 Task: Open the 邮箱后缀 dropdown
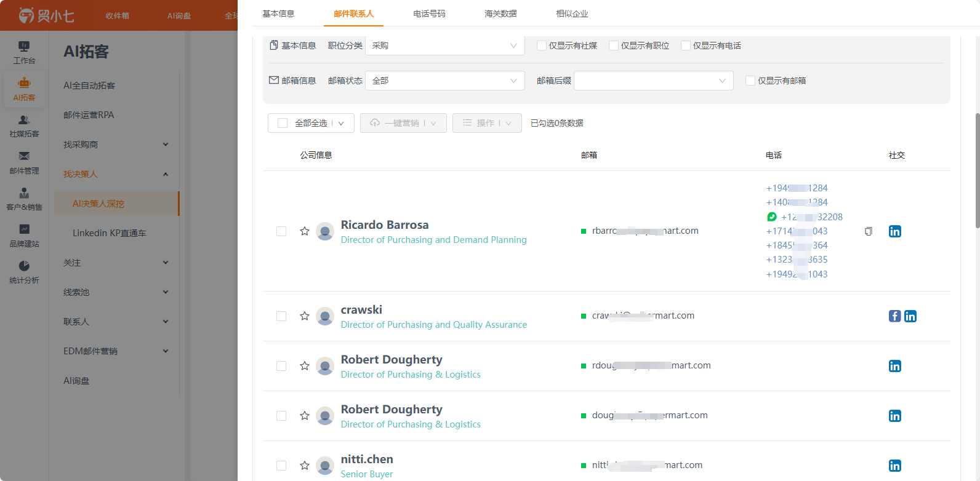[654, 81]
